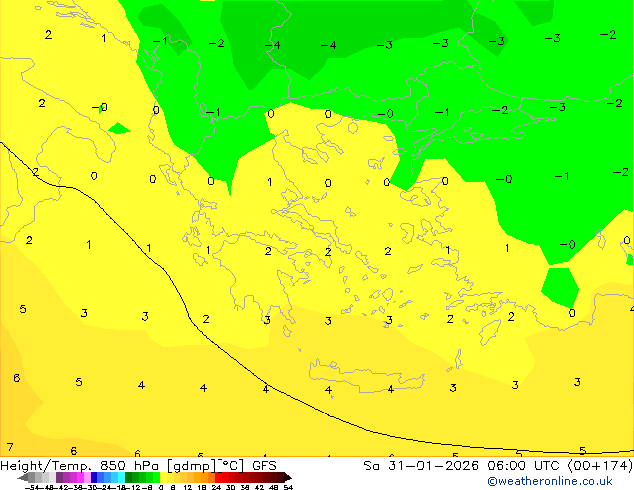Click the 'Sa' weekday label
This screenshot has width=634, height=490.
tap(372, 466)
